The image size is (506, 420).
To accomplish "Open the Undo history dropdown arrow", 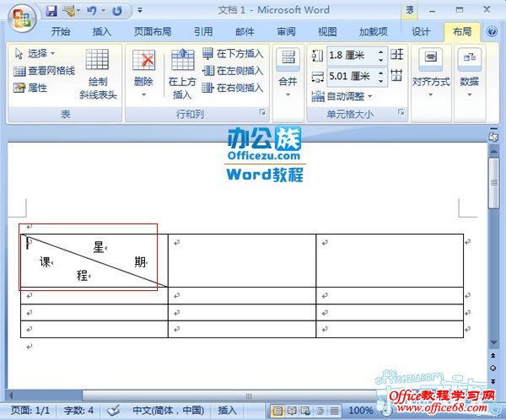I will click(x=103, y=11).
